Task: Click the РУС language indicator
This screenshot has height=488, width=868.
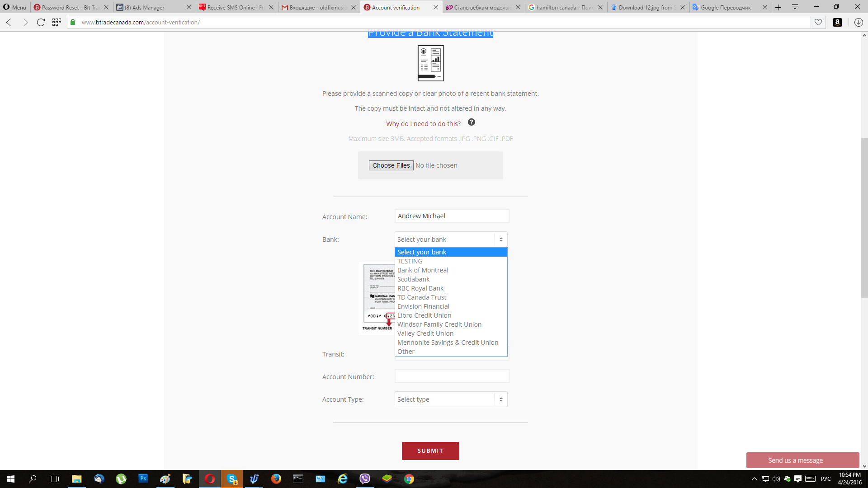Action: 826,479
